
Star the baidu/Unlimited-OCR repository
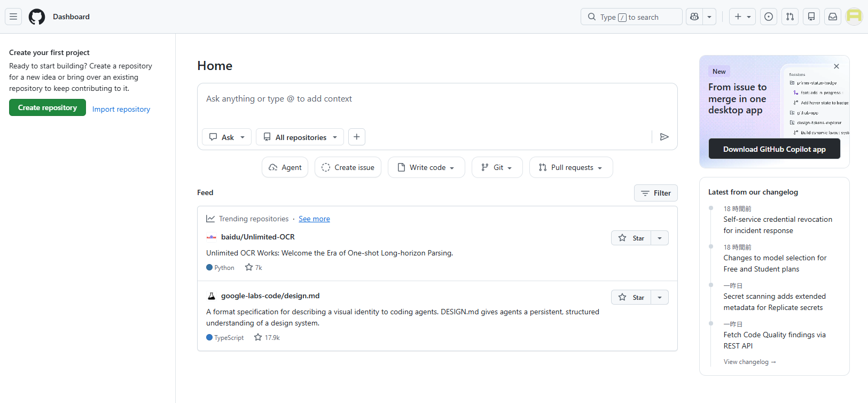[631, 238]
